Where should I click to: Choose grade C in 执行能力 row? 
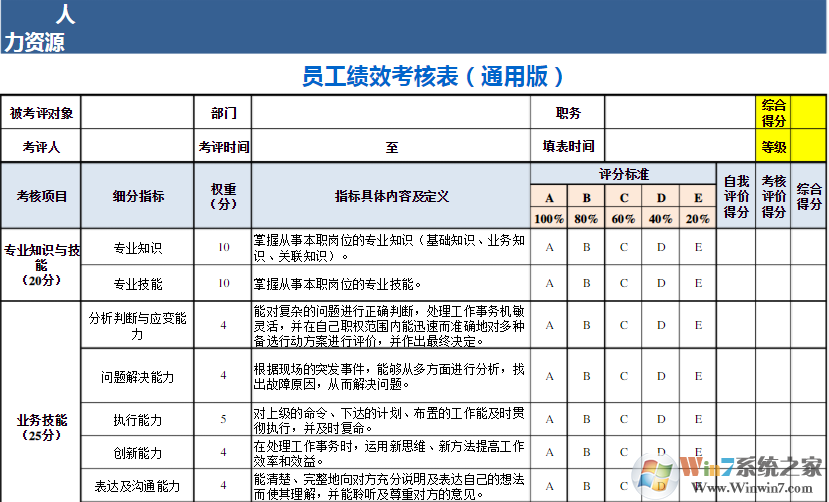coord(624,420)
